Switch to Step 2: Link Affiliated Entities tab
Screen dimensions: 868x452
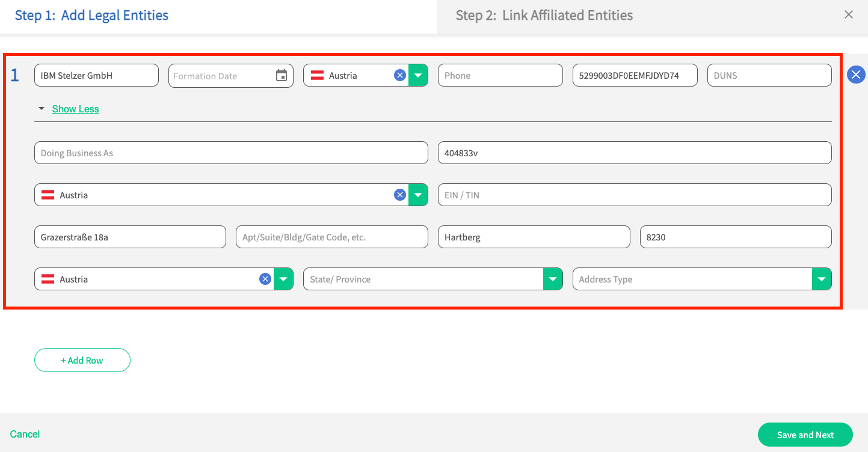pyautogui.click(x=544, y=15)
